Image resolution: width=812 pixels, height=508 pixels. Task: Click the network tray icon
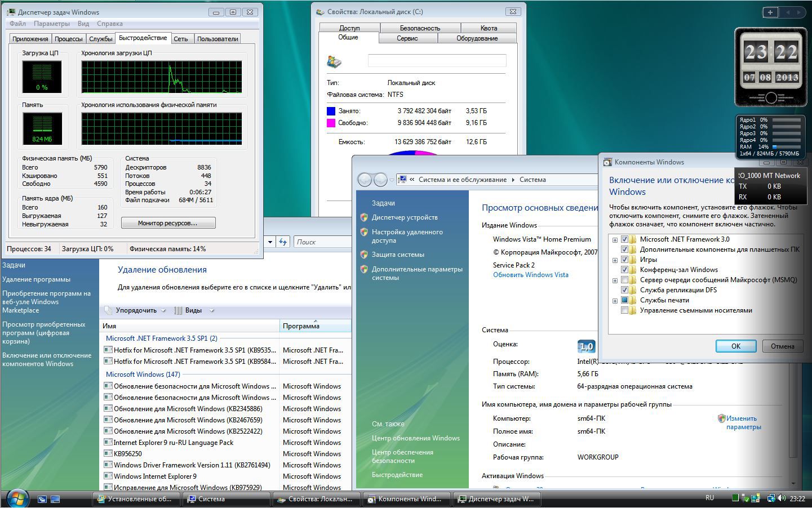tap(770, 498)
